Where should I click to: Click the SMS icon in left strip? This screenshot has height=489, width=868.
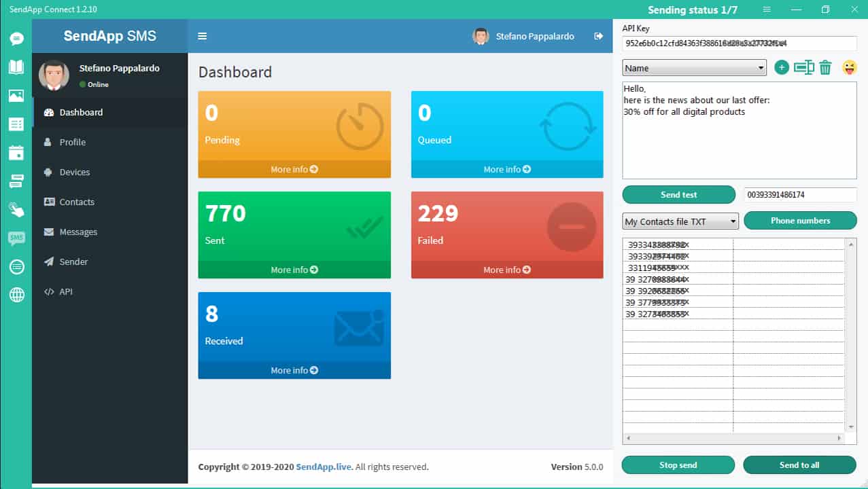click(16, 238)
